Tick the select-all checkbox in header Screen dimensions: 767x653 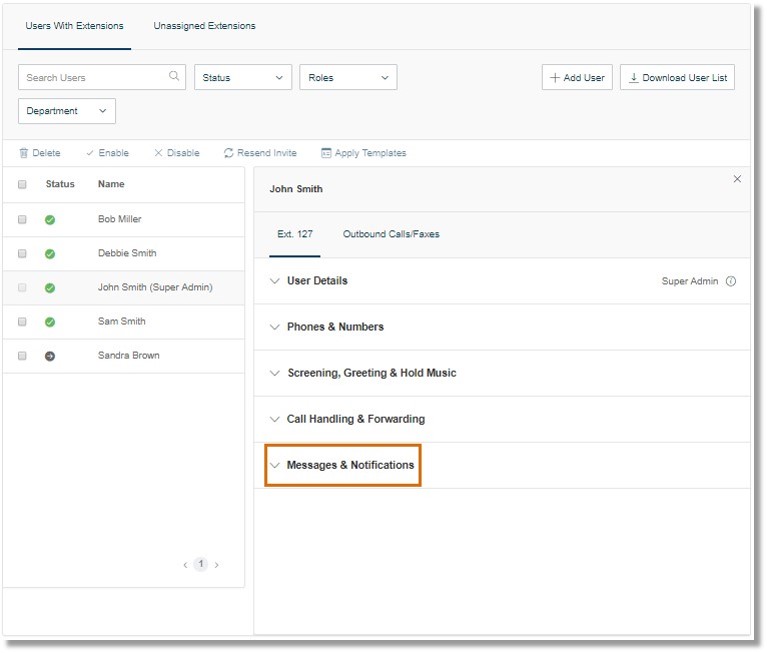point(22,184)
